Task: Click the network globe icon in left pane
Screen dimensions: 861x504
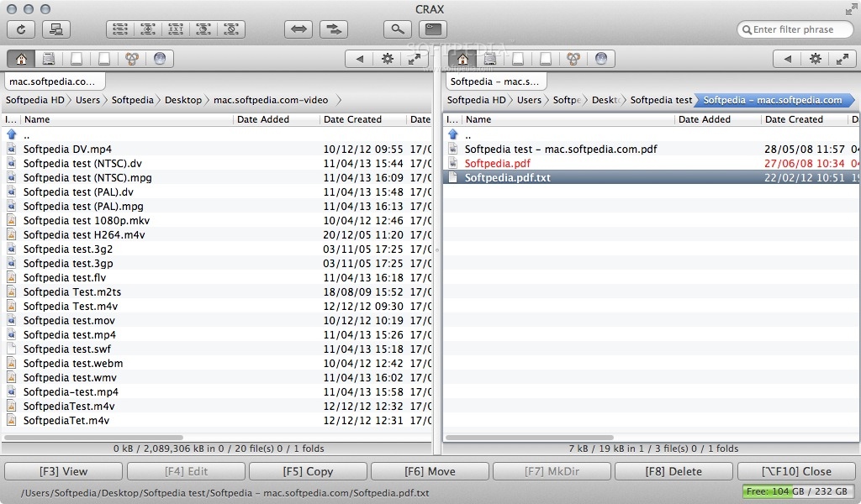Action: (160, 59)
